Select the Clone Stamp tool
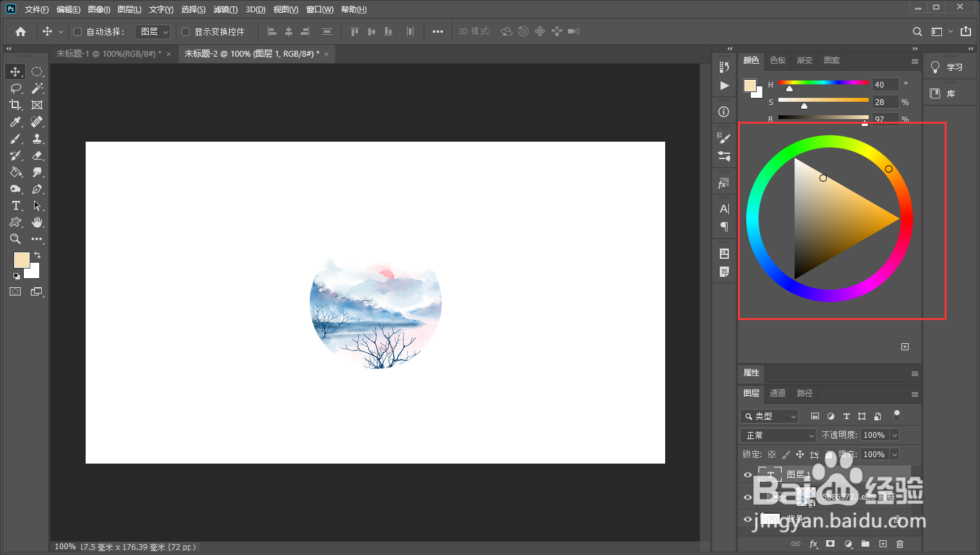This screenshot has height=555, width=980. click(x=37, y=138)
